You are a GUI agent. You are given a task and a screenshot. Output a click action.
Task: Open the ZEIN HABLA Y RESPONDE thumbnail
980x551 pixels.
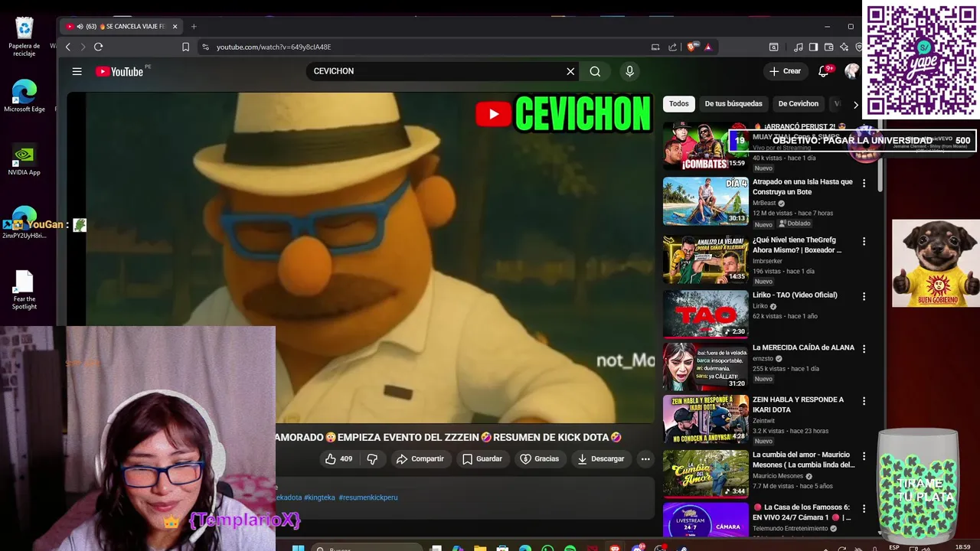(705, 419)
